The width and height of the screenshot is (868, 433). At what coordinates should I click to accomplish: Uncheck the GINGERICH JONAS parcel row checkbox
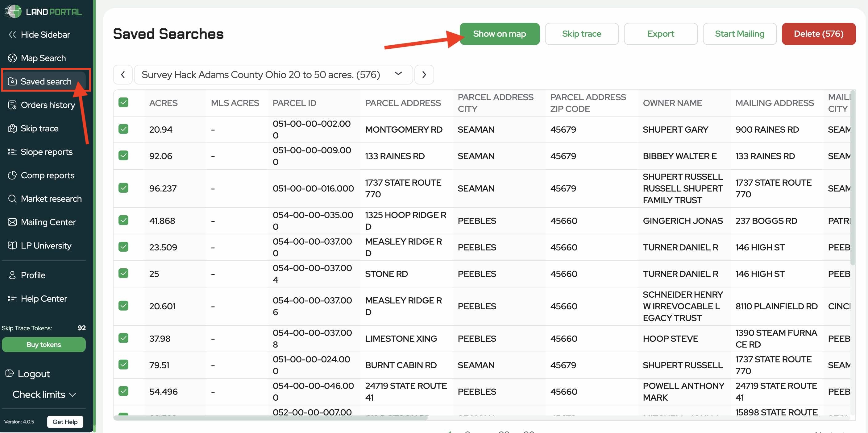point(123,220)
